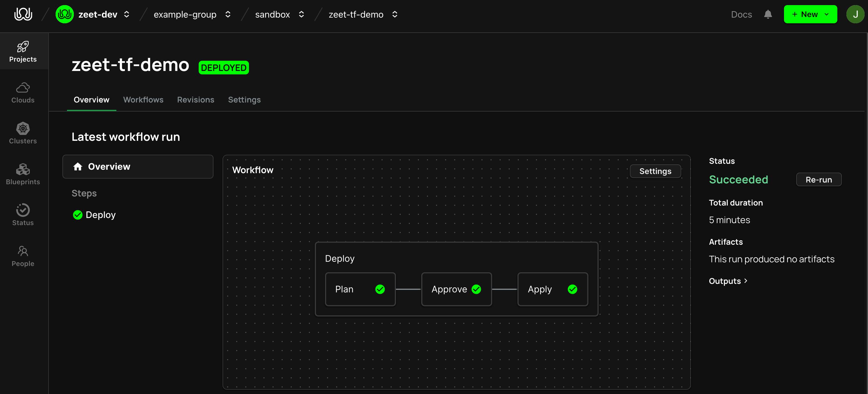Open the New dropdown button
The height and width of the screenshot is (394, 868).
(x=810, y=14)
